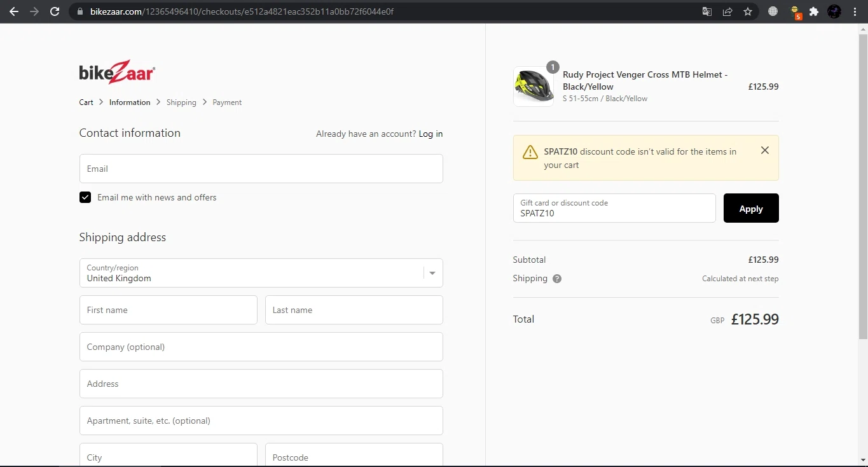The image size is (868, 467).
Task: Open the Country/region dropdown
Action: (261, 273)
